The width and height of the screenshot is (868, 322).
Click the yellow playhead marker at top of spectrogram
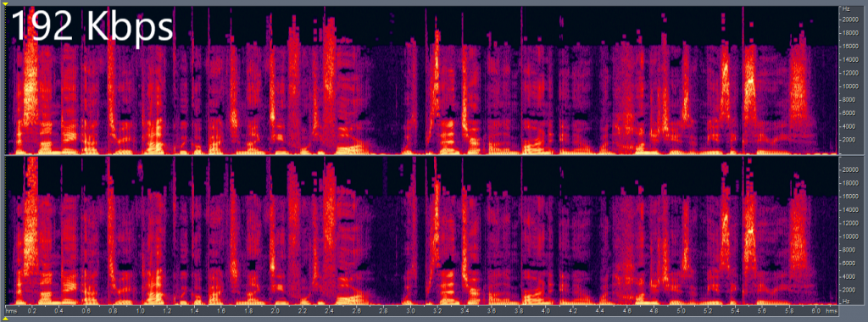[x=6, y=4]
